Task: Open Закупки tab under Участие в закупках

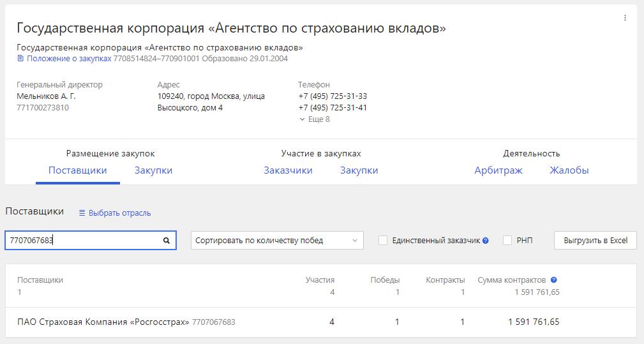Action: (359, 170)
